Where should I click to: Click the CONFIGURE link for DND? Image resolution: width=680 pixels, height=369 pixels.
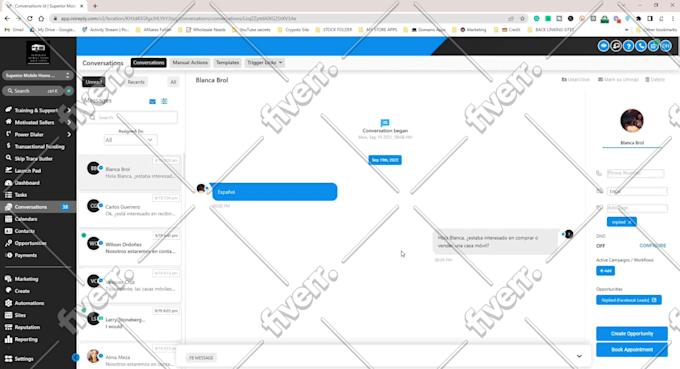[x=653, y=246]
